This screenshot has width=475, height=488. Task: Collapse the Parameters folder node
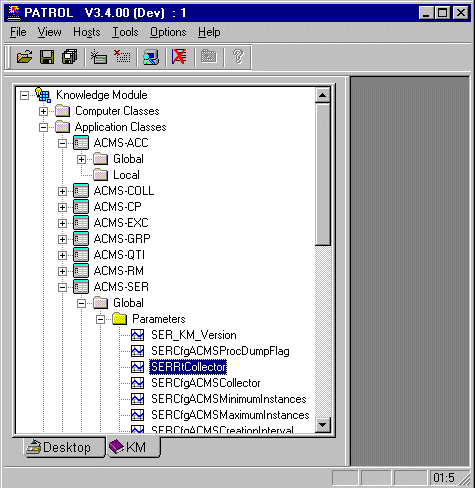click(x=100, y=319)
